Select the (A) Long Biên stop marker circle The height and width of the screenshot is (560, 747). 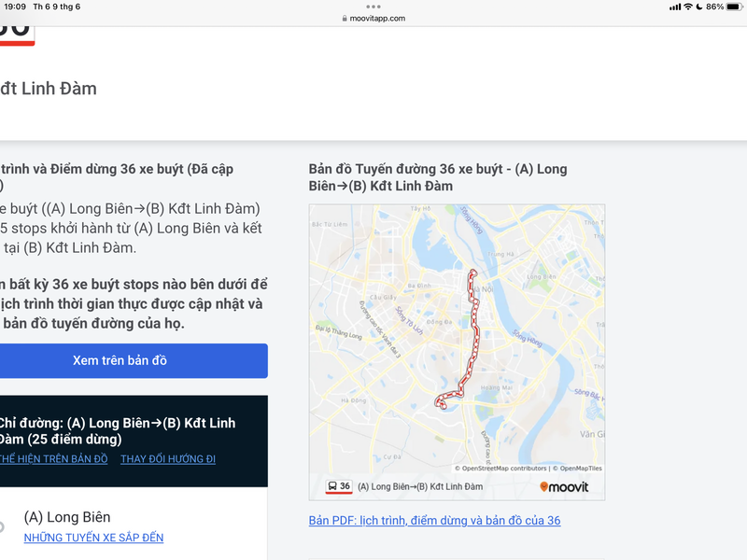2,526
